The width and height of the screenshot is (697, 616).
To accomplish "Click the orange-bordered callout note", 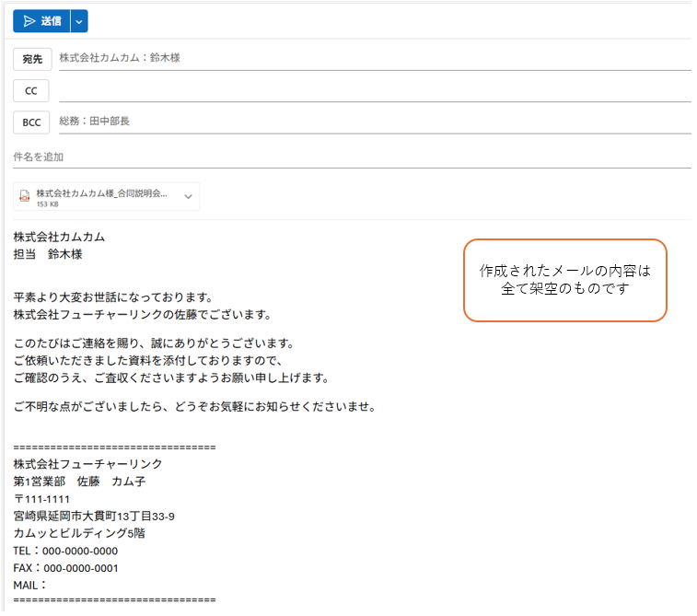I will (564, 281).
